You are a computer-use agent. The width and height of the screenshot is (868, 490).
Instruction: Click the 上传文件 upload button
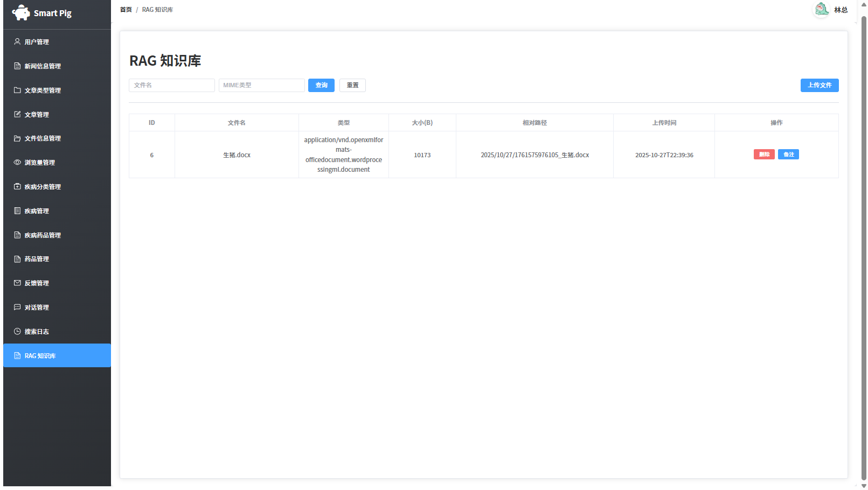coord(820,85)
